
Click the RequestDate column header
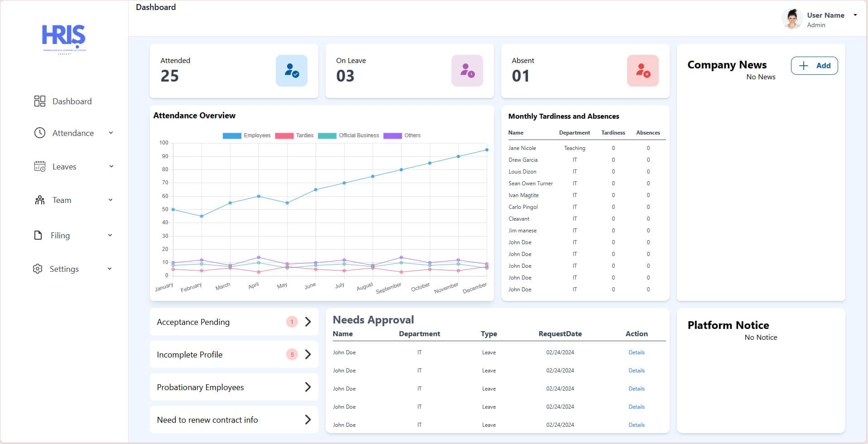pos(560,334)
